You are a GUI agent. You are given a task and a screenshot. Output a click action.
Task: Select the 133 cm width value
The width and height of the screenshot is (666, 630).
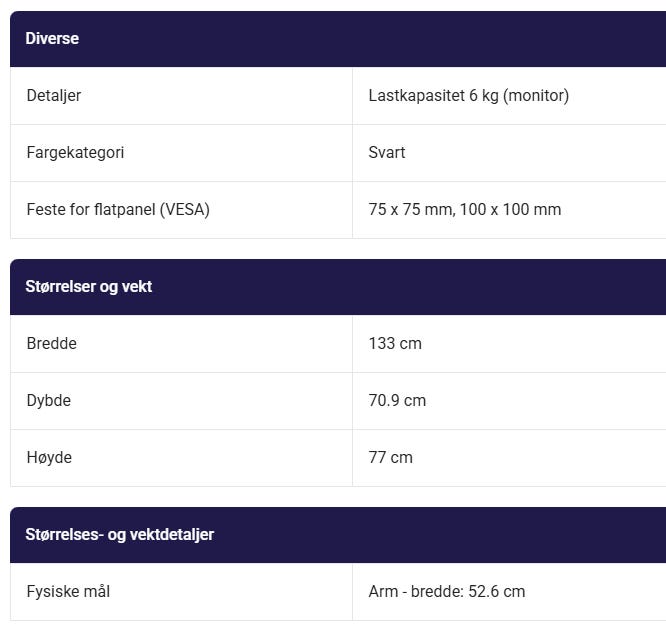pyautogui.click(x=395, y=344)
